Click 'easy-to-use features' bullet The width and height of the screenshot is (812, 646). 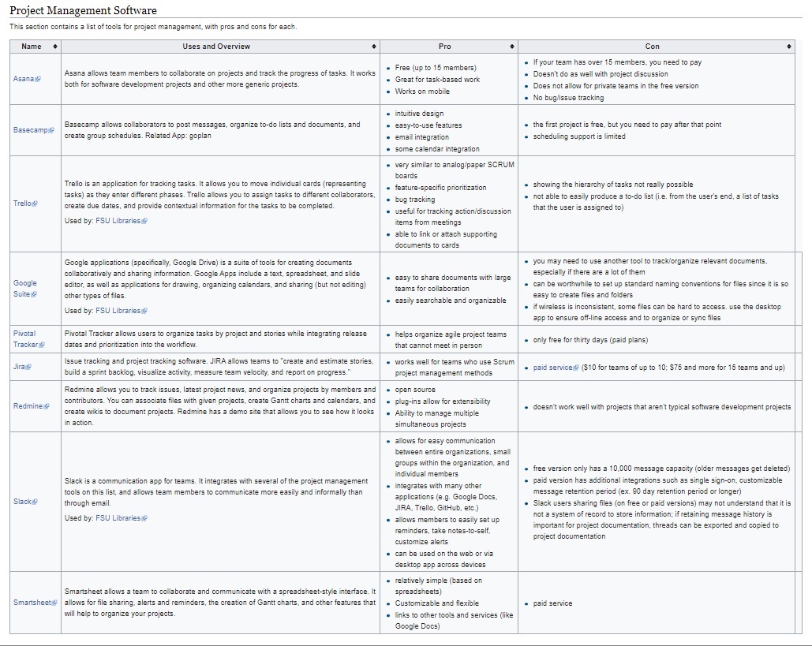point(428,125)
